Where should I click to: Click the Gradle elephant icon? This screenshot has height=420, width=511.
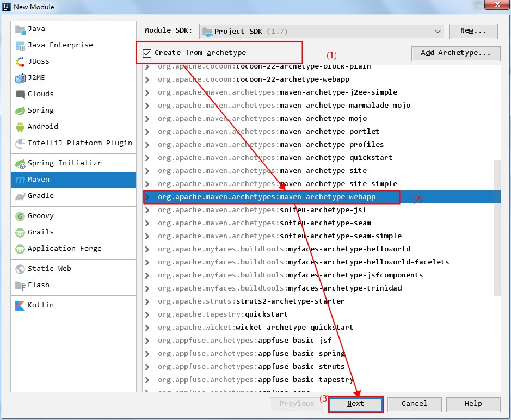[x=20, y=196]
